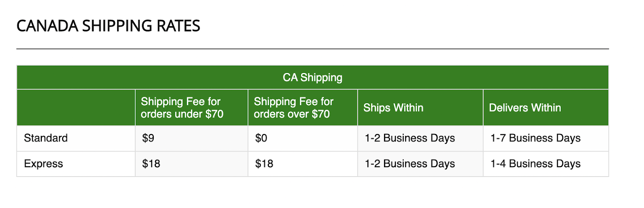This screenshot has height=208, width=644.
Task: Click Express $18 fee for orders under $70
Action: pos(151,164)
